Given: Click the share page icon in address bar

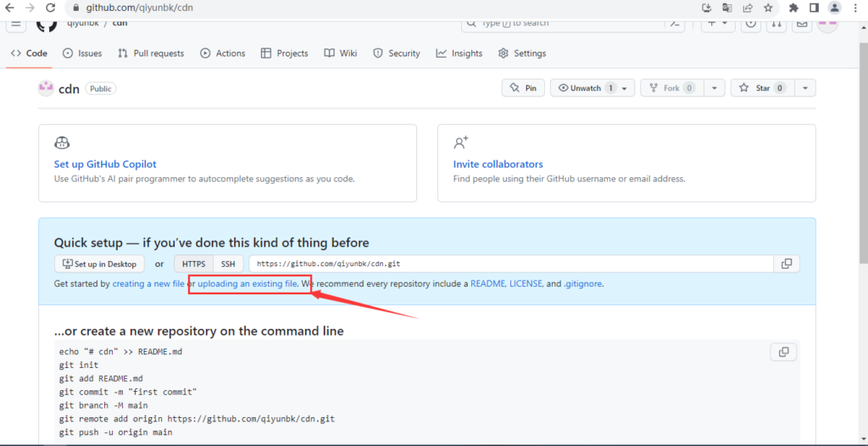Looking at the screenshot, I should pyautogui.click(x=748, y=8).
